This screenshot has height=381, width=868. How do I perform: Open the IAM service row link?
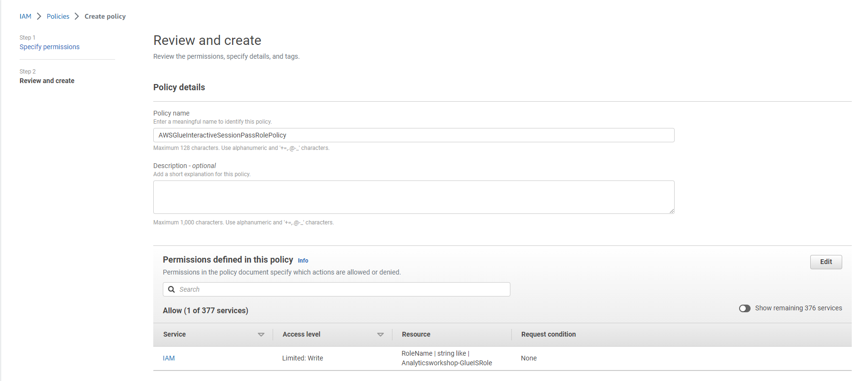(x=169, y=358)
